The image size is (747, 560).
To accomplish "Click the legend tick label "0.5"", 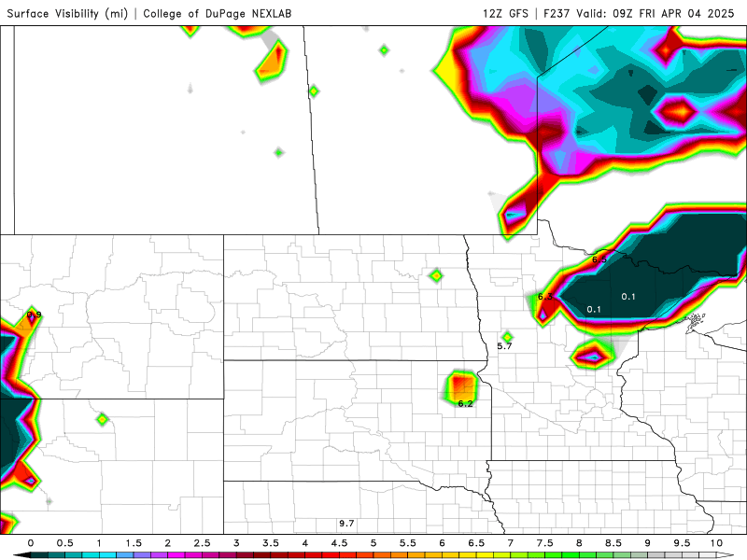I will pyautogui.click(x=65, y=543).
